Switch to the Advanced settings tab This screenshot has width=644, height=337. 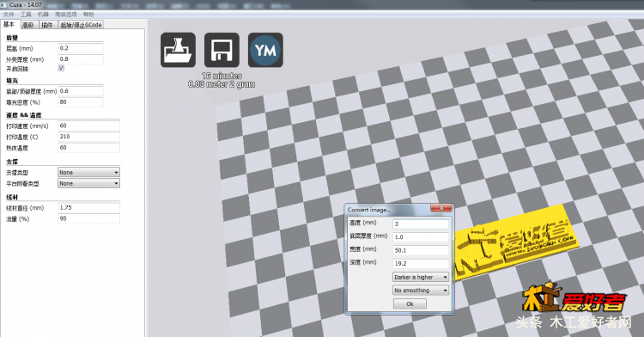pyautogui.click(x=28, y=25)
